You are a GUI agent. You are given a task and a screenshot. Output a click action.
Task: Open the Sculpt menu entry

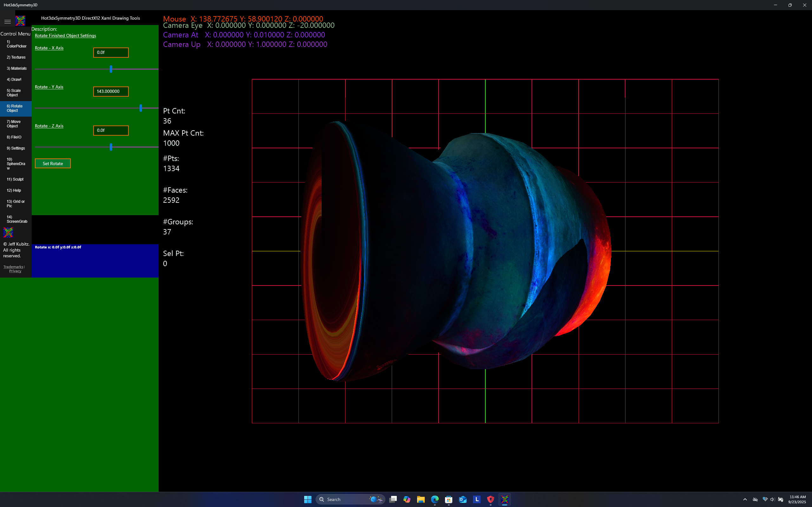coord(15,179)
